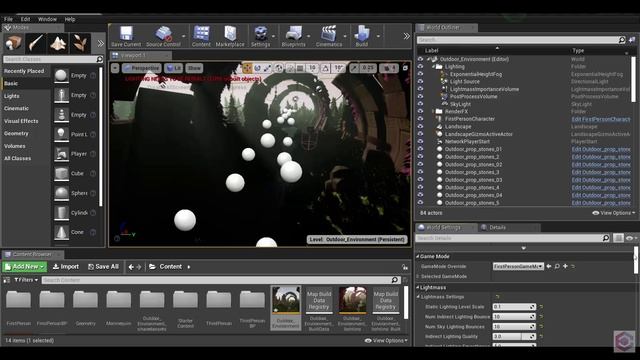Open the Blueprints toolbar menu

293,36
